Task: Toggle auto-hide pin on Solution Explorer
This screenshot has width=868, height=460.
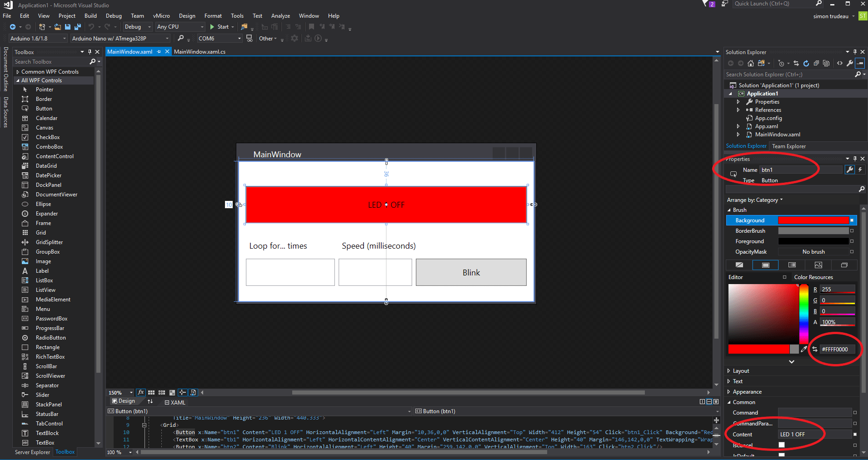Action: pos(855,51)
